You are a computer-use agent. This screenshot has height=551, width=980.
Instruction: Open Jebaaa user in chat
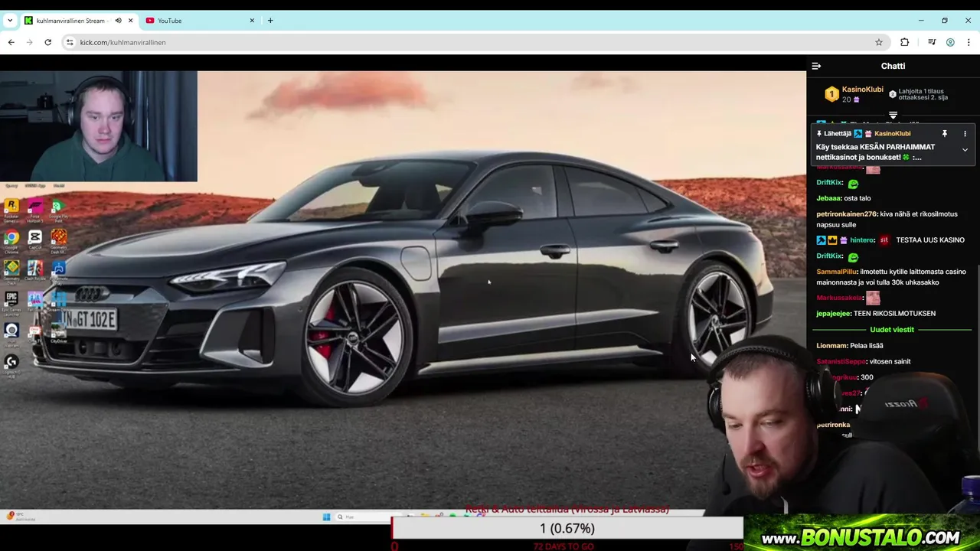(828, 198)
